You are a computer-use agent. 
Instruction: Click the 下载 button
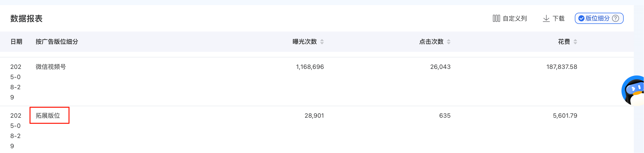(x=554, y=18)
